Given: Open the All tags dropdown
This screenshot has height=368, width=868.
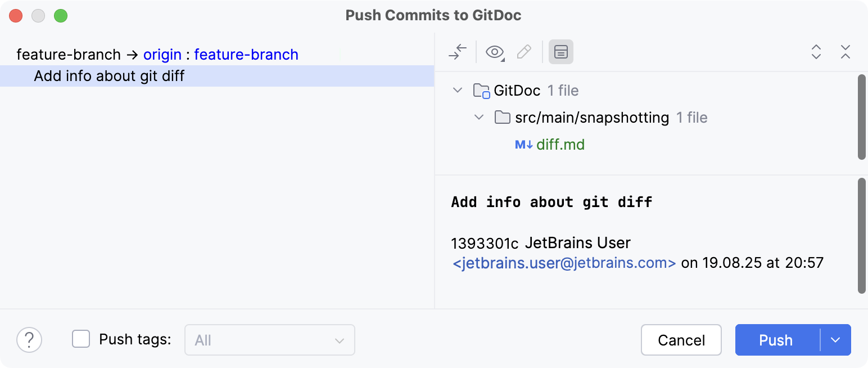Looking at the screenshot, I should click(x=270, y=340).
